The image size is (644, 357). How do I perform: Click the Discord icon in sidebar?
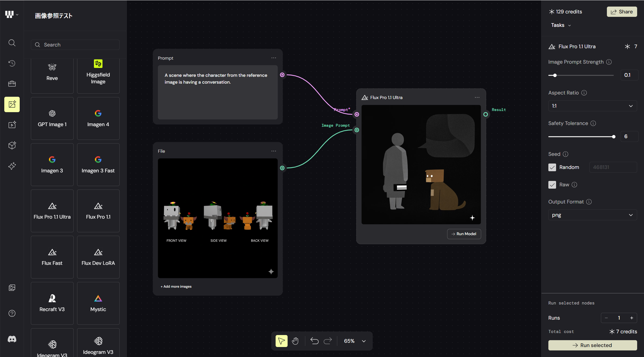pos(12,339)
